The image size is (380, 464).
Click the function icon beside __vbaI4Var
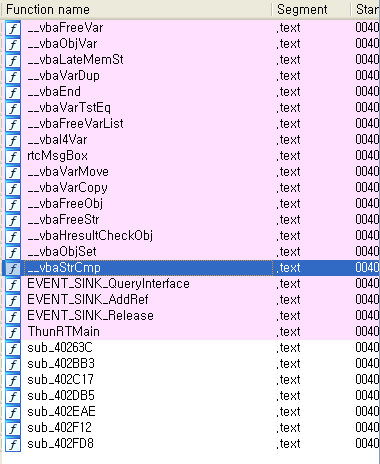13,140
